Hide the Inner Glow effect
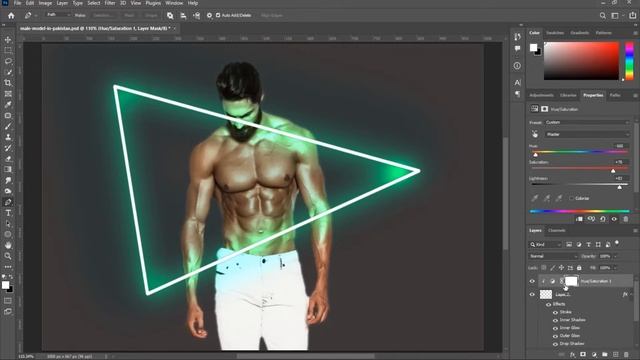 (x=555, y=328)
